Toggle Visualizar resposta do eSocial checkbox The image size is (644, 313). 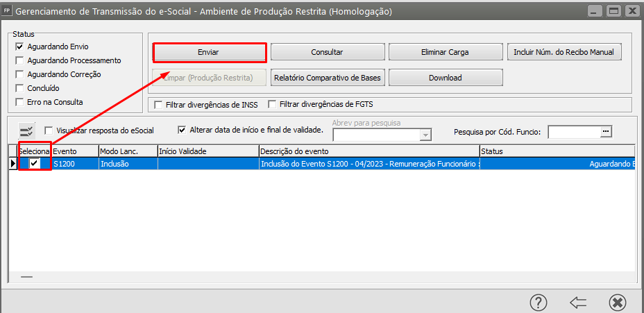pyautogui.click(x=49, y=130)
